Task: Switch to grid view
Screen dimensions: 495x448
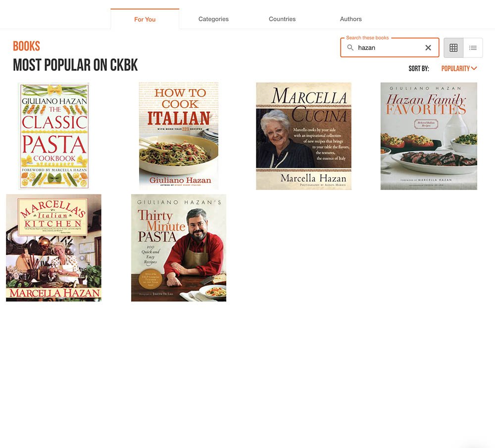Action: click(453, 48)
